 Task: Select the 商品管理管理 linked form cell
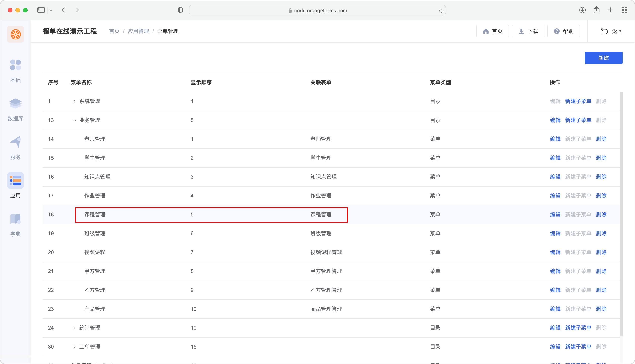(x=326, y=309)
